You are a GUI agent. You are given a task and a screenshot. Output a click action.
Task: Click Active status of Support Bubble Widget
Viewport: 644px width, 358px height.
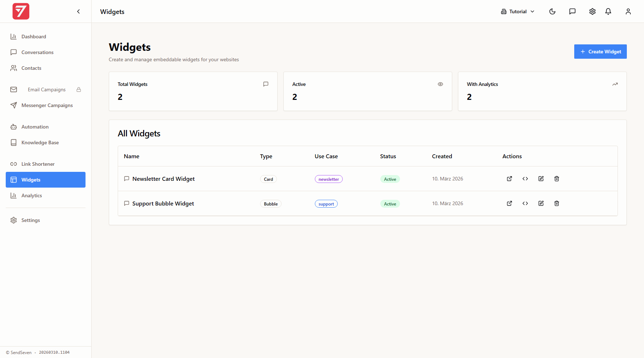point(390,204)
